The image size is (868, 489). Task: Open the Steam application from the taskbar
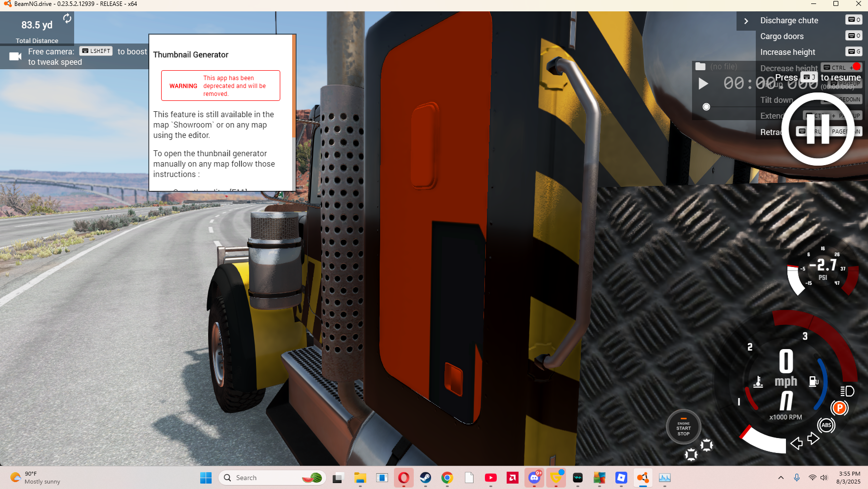click(426, 478)
